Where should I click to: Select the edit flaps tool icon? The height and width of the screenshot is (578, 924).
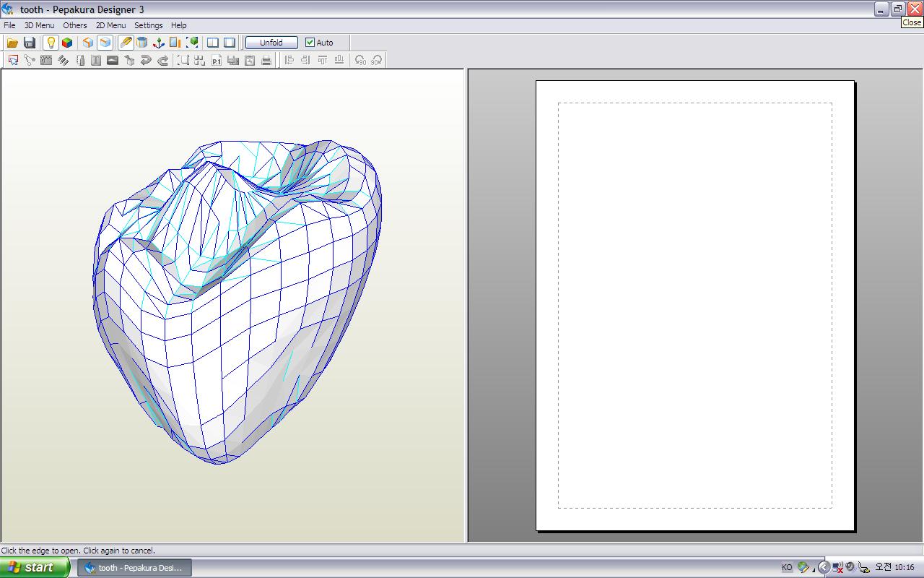pyautogui.click(x=46, y=60)
